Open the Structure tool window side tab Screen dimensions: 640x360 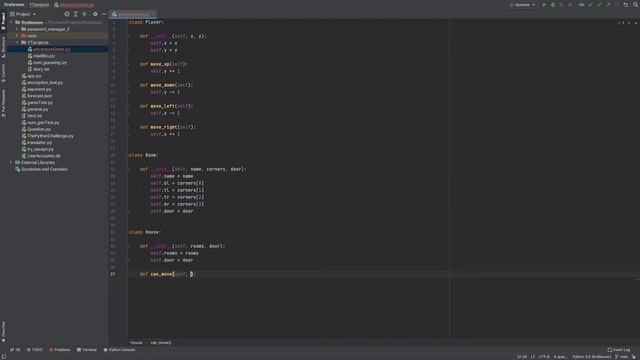click(3, 47)
